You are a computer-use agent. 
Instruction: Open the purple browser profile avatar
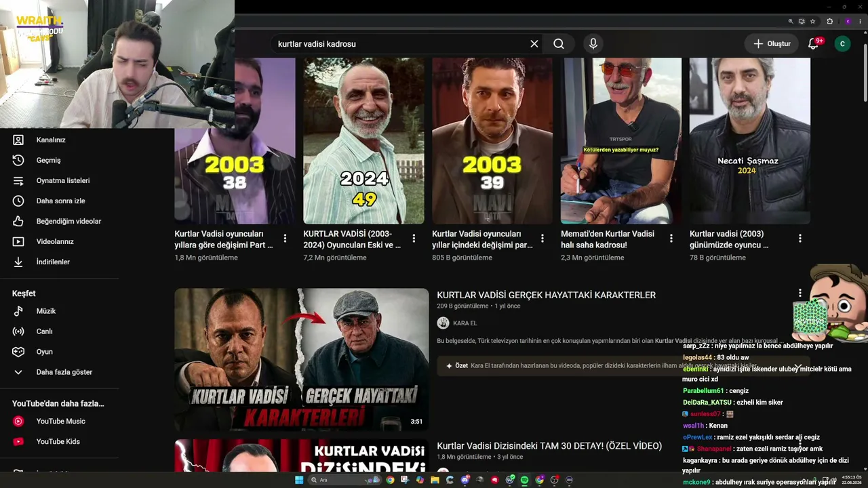click(848, 22)
